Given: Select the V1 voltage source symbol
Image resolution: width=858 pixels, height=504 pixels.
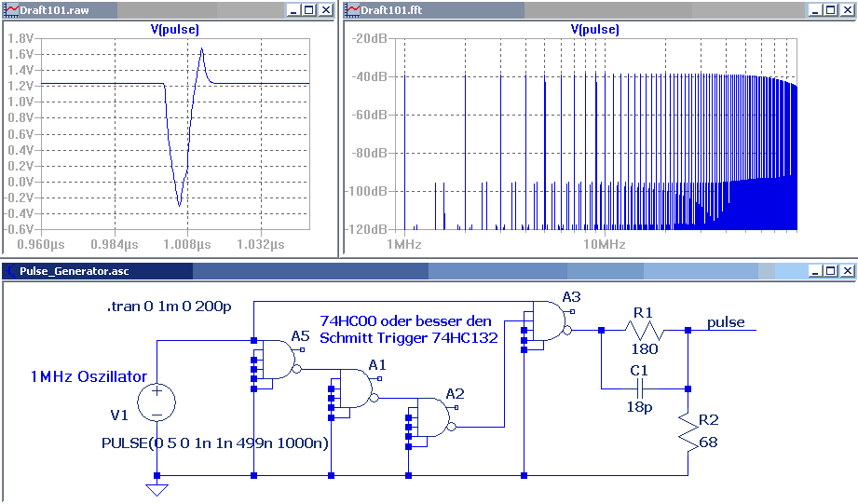Looking at the screenshot, I should pos(157,402).
